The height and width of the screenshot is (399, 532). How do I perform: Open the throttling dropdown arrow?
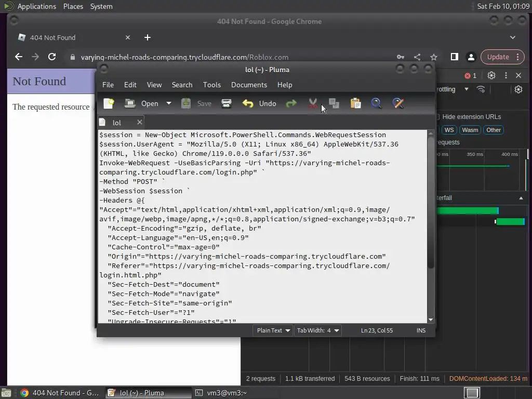(x=467, y=89)
